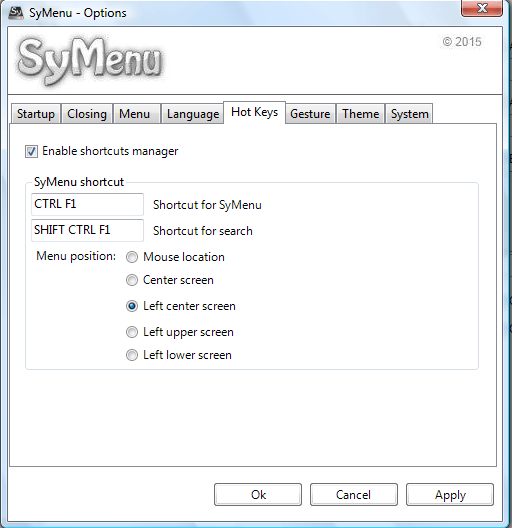This screenshot has height=528, width=512.
Task: Click the Apply button
Action: (450, 495)
